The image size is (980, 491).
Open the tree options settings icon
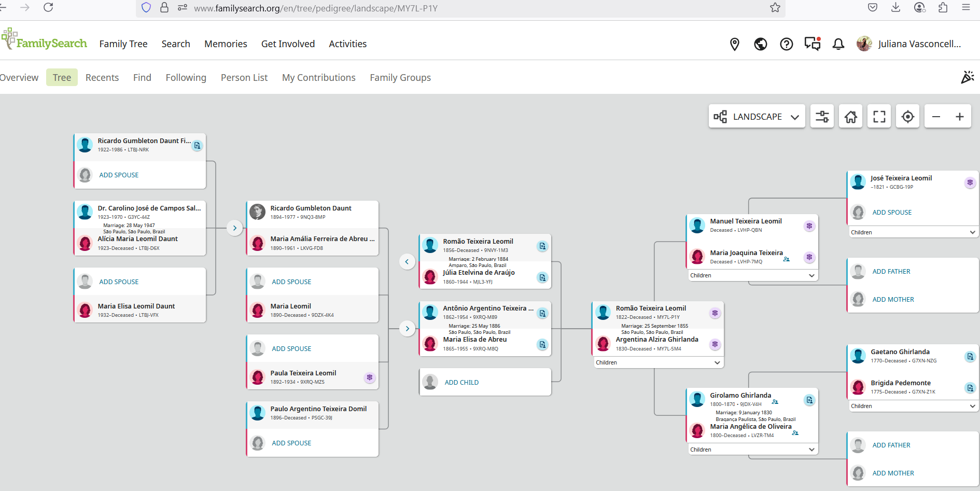point(822,117)
